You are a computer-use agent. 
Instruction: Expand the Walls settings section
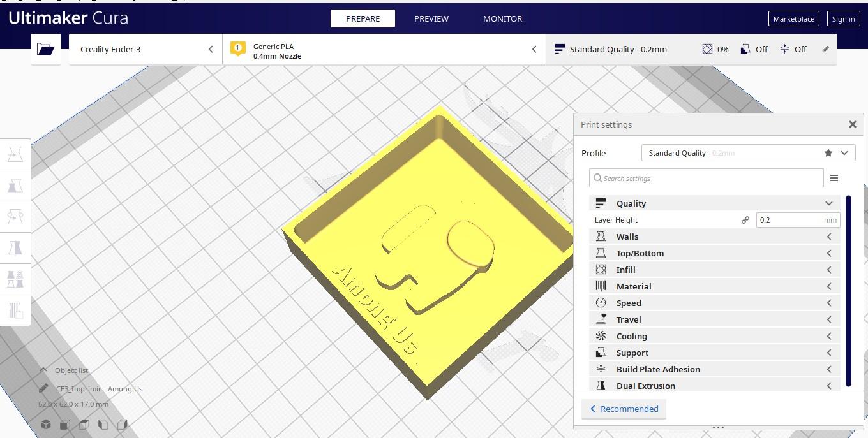[x=714, y=237]
